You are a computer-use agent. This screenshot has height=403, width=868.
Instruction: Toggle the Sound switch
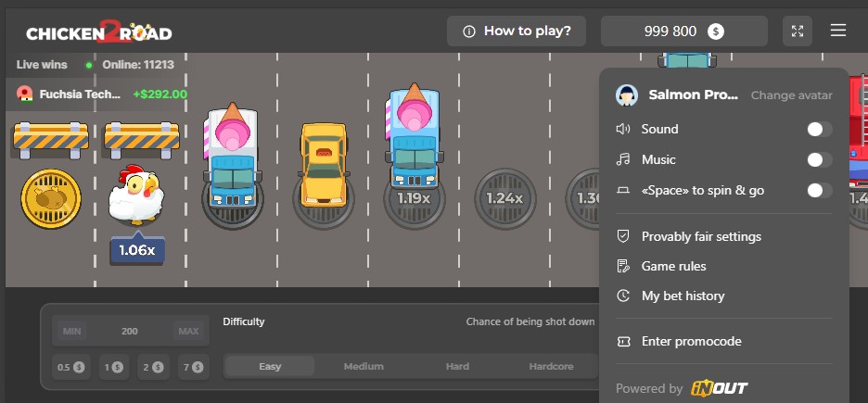[x=819, y=130]
